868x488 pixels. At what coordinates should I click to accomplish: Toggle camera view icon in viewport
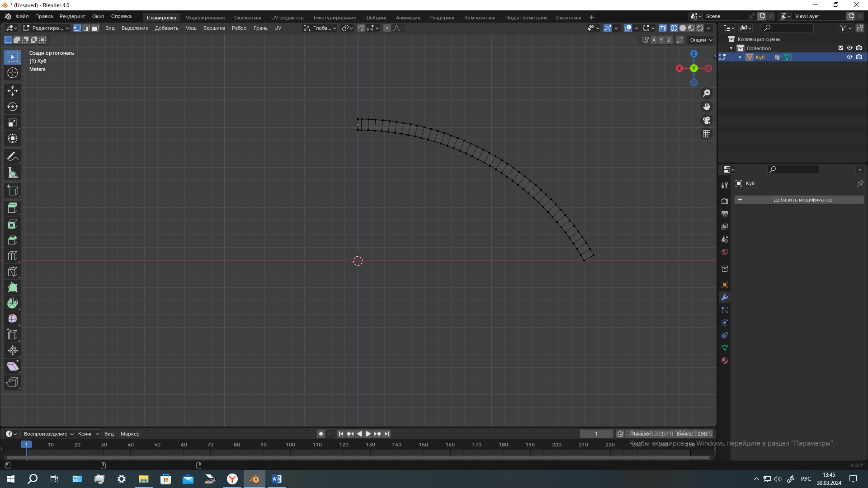point(707,120)
